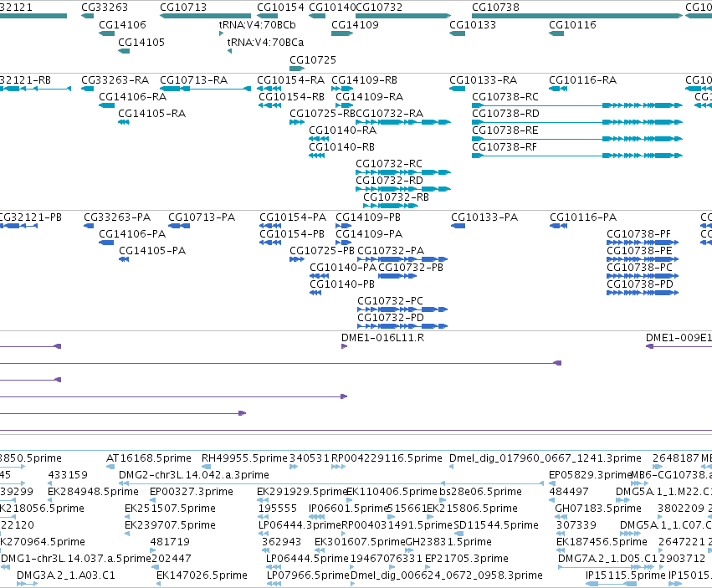Click the tRNA:V4:70BCb gene label
This screenshot has height=588, width=712.
coord(257,25)
